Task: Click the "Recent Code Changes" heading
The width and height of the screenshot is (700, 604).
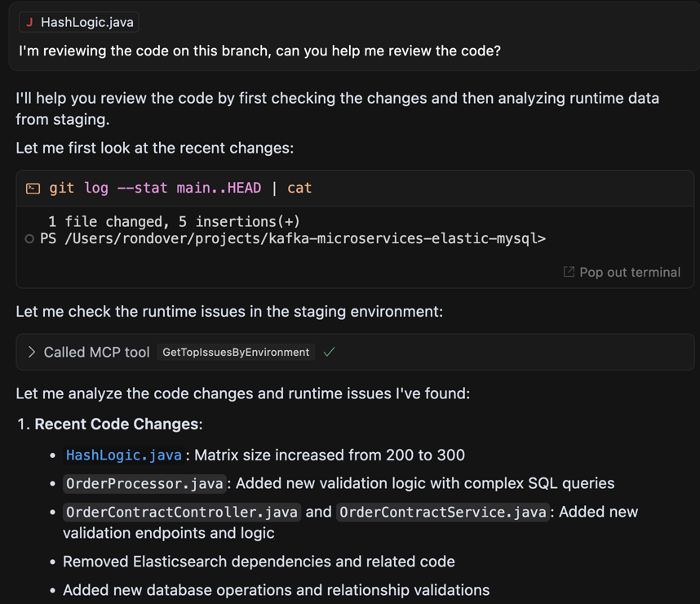Action: [117, 424]
